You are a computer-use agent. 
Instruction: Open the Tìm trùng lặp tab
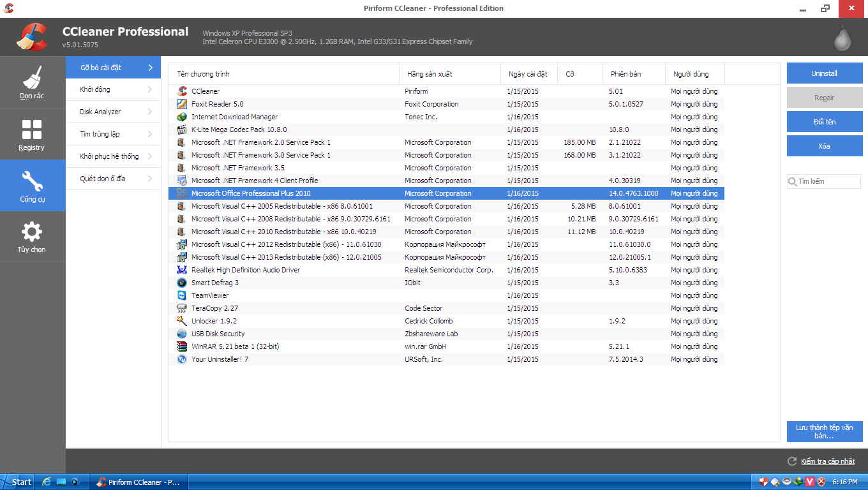113,134
